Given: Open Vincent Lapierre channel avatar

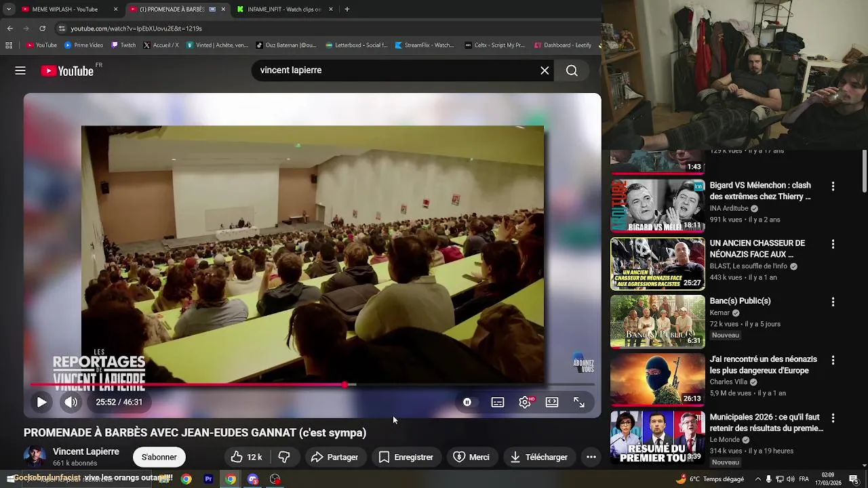Looking at the screenshot, I should click(x=35, y=457).
